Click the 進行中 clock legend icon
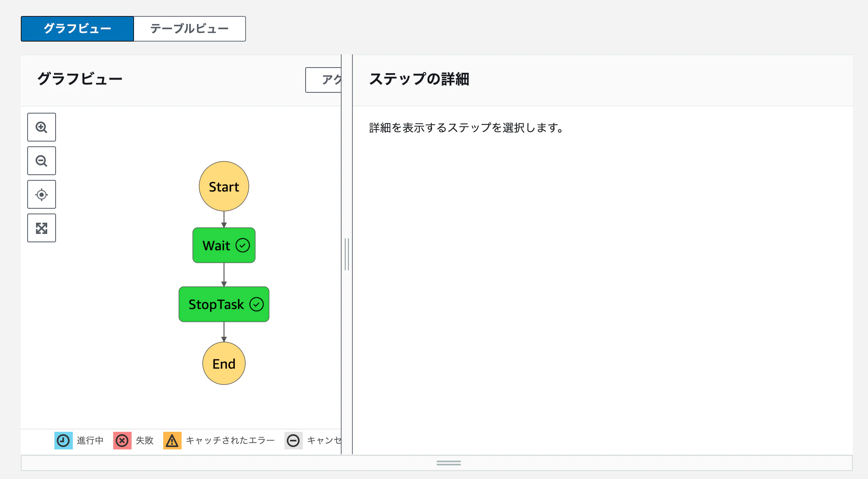 63,440
